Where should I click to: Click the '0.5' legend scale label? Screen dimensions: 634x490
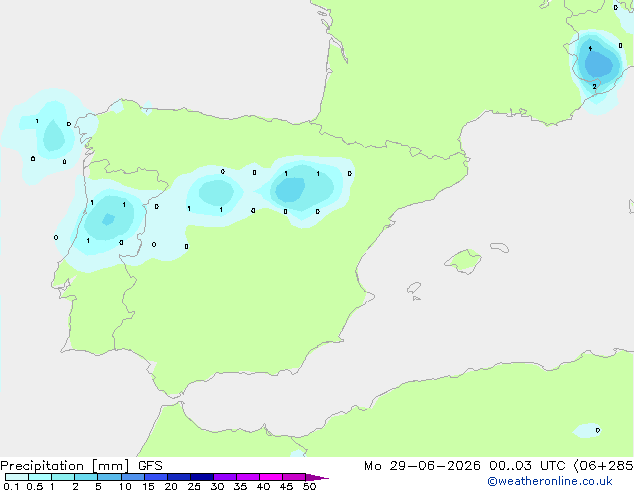click(34, 486)
